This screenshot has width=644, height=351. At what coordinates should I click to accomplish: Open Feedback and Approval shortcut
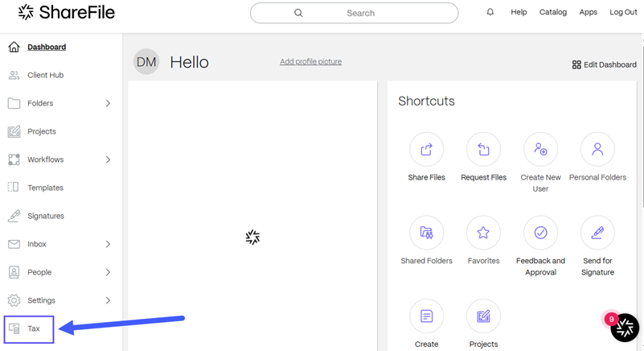point(540,233)
